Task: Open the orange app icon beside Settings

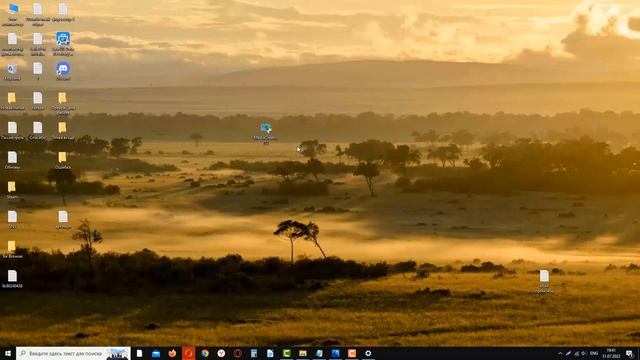Action: click(x=352, y=353)
